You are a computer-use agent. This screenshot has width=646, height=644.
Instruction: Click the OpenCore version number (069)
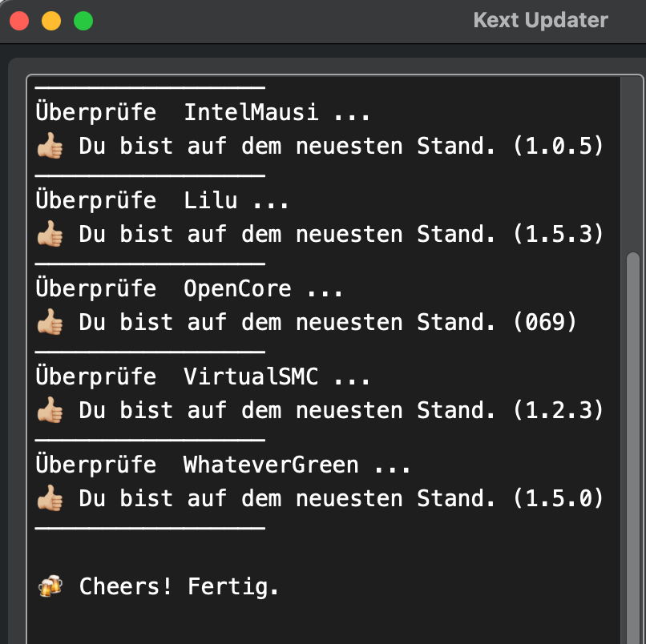coord(544,322)
